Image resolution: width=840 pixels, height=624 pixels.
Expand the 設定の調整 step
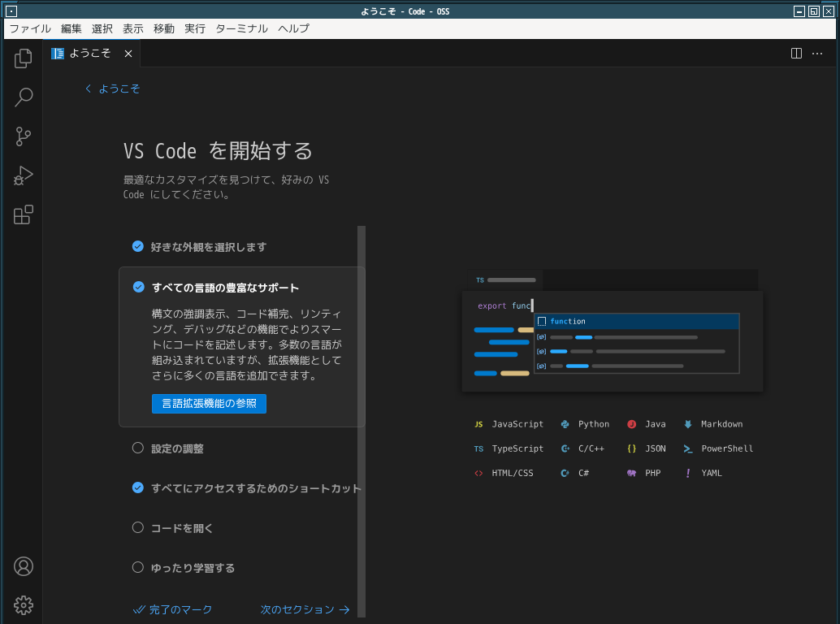tap(177, 448)
